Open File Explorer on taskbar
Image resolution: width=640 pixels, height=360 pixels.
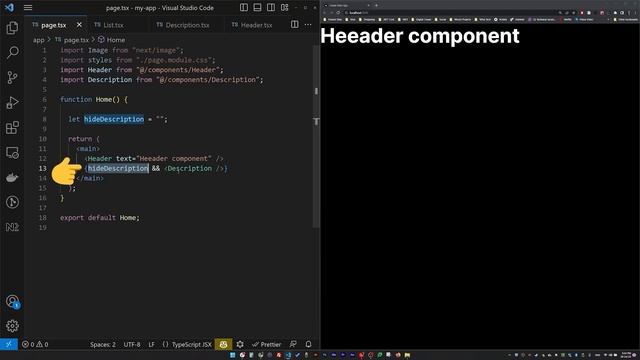(407, 355)
